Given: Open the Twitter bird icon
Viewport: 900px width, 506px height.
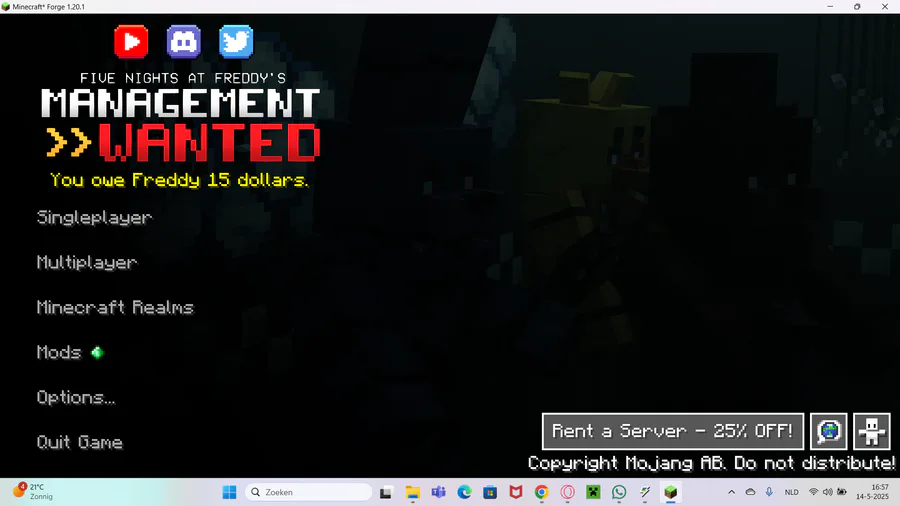Looking at the screenshot, I should (236, 42).
